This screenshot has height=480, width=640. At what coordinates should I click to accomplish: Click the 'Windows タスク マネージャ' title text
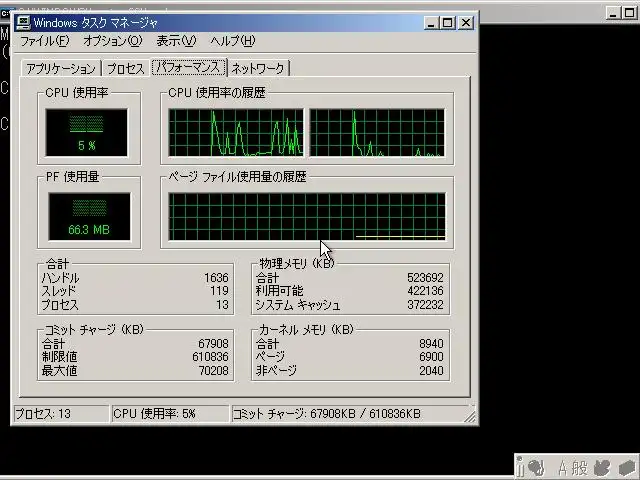95,23
